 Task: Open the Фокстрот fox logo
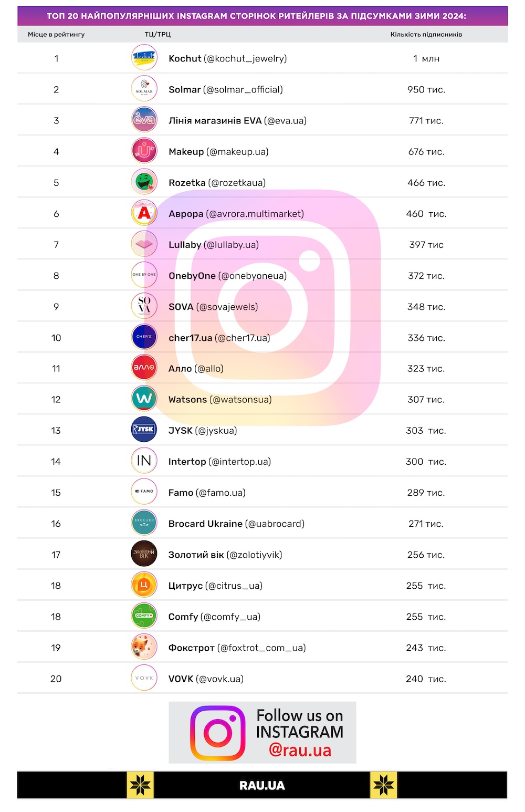(144, 647)
